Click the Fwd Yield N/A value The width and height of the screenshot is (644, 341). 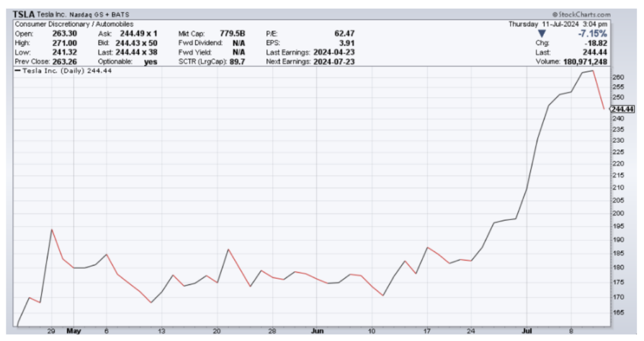click(x=238, y=53)
